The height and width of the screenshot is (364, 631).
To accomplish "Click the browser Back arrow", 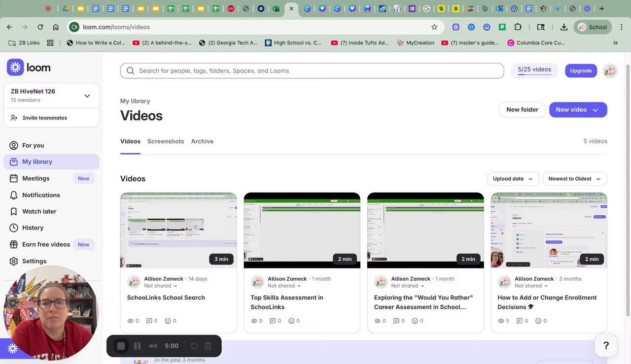I will (x=10, y=27).
